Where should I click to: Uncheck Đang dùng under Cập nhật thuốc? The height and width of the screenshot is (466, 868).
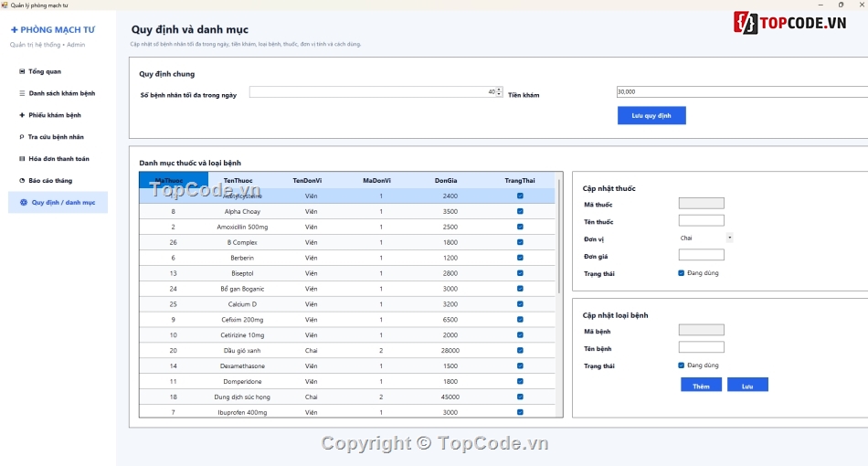click(x=681, y=273)
